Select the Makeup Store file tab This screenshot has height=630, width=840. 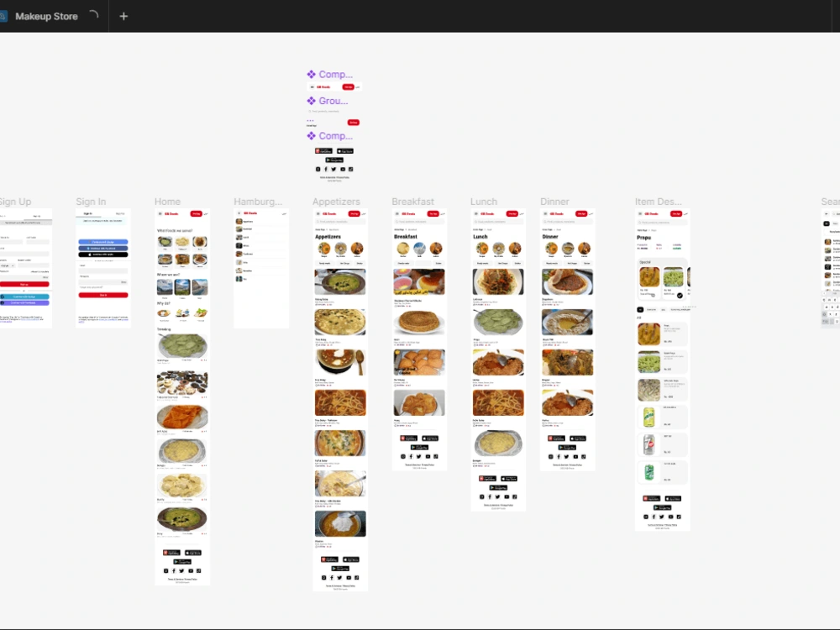pos(46,16)
